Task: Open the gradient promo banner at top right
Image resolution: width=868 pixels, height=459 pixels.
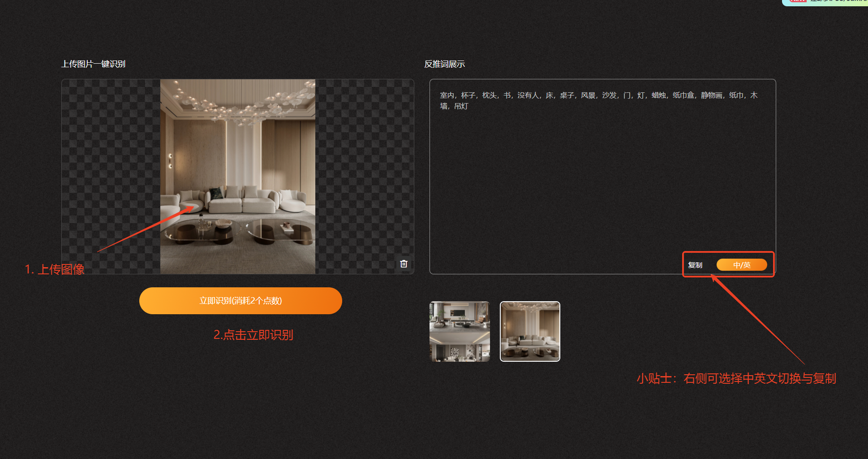Action: [838, 2]
